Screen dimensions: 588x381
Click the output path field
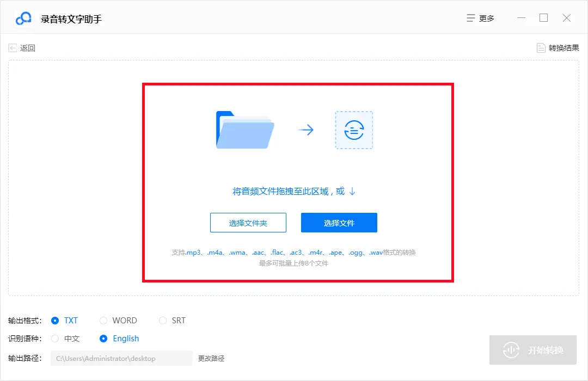(x=120, y=358)
